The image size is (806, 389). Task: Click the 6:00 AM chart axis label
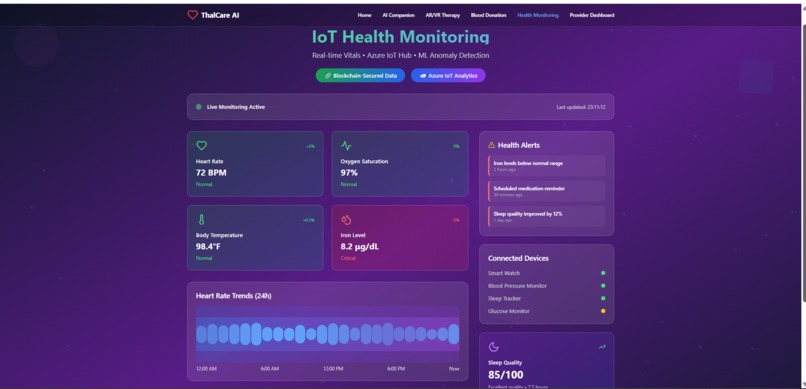[269, 369]
